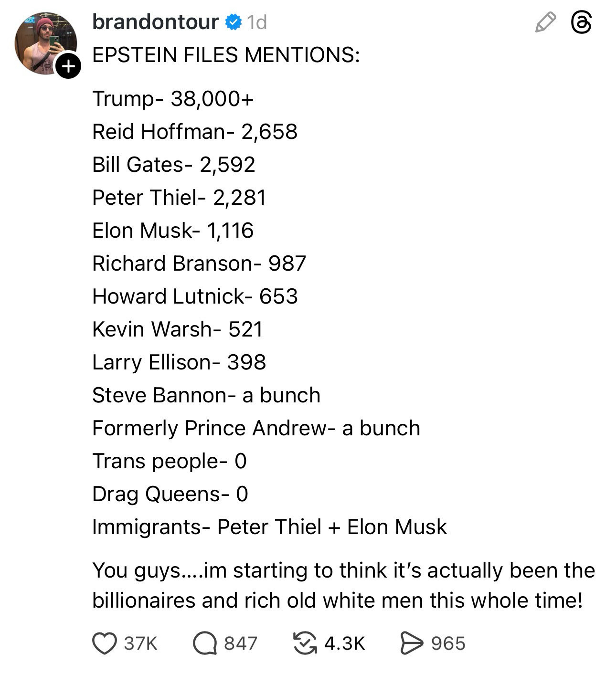The width and height of the screenshot is (616, 674).
Task: Open the Threads logo icon
Action: click(582, 22)
